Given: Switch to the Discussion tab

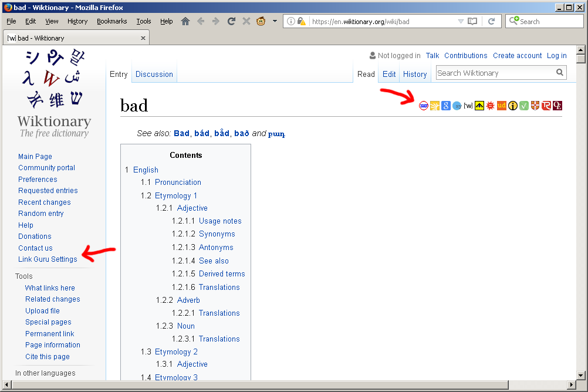Looking at the screenshot, I should click(x=154, y=74).
